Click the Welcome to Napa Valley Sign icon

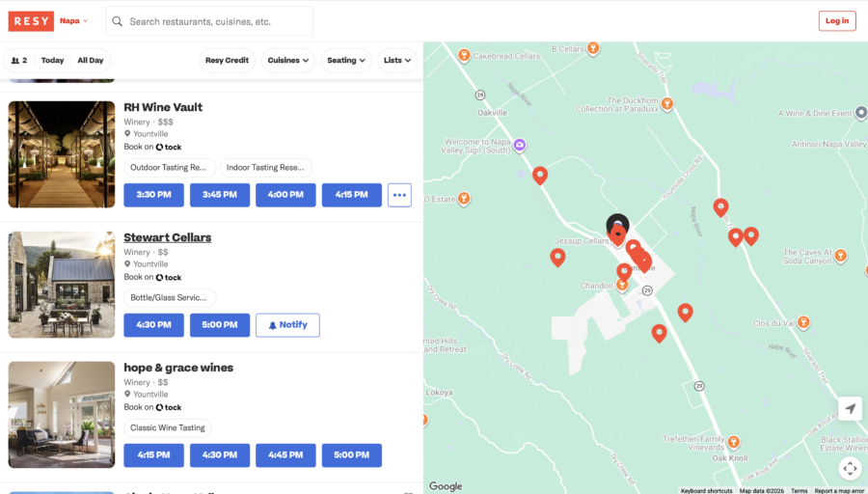point(519,145)
